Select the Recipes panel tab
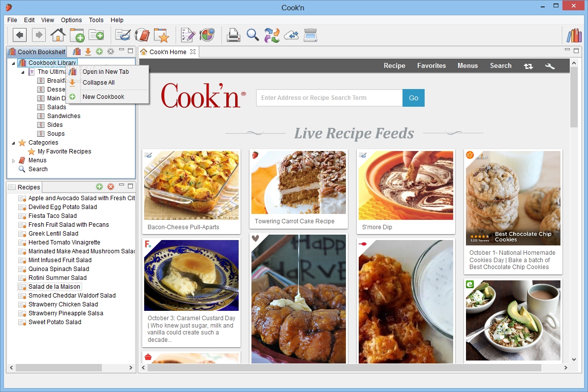 point(25,187)
